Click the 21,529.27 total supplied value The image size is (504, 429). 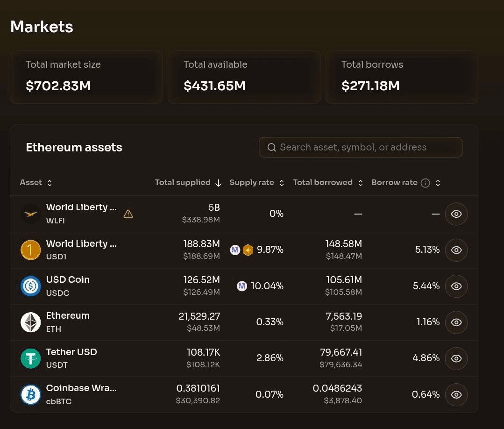[199, 316]
